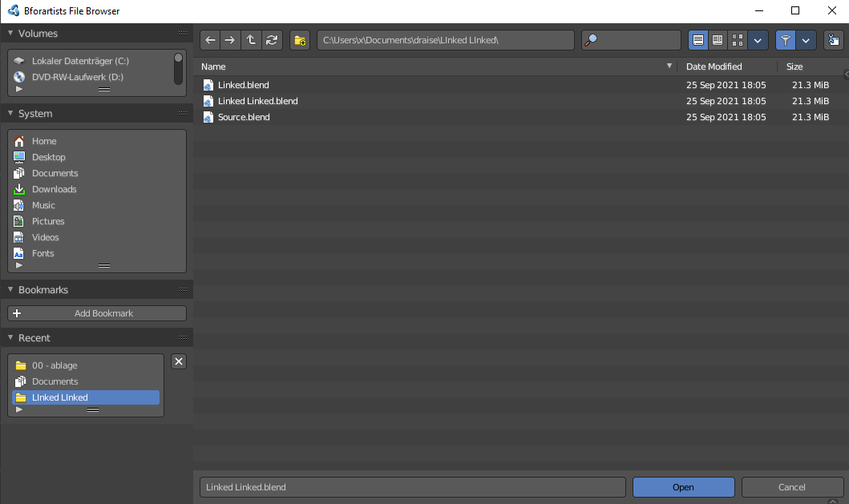Click the file path field
849x504 pixels.
point(445,40)
